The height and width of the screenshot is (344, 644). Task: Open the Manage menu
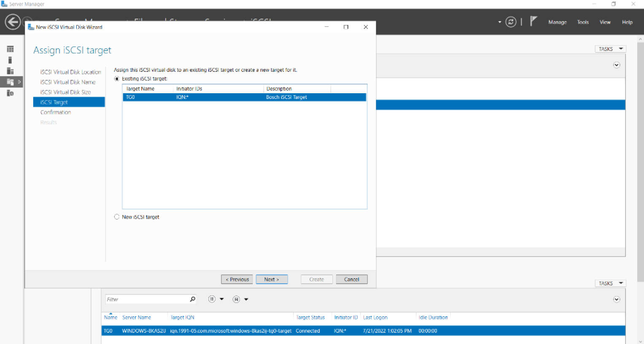click(557, 22)
